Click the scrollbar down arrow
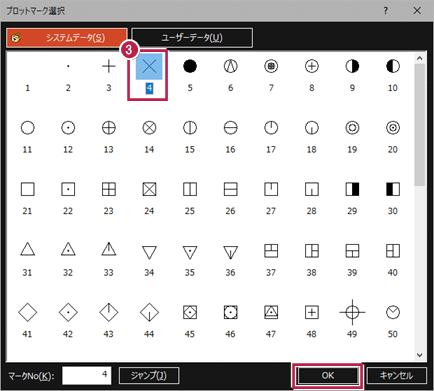 click(x=420, y=355)
